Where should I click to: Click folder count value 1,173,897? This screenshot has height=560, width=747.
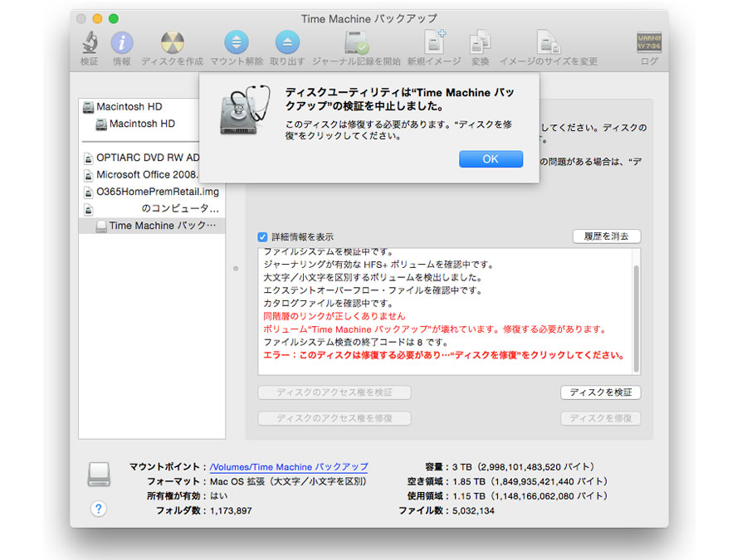pyautogui.click(x=231, y=511)
